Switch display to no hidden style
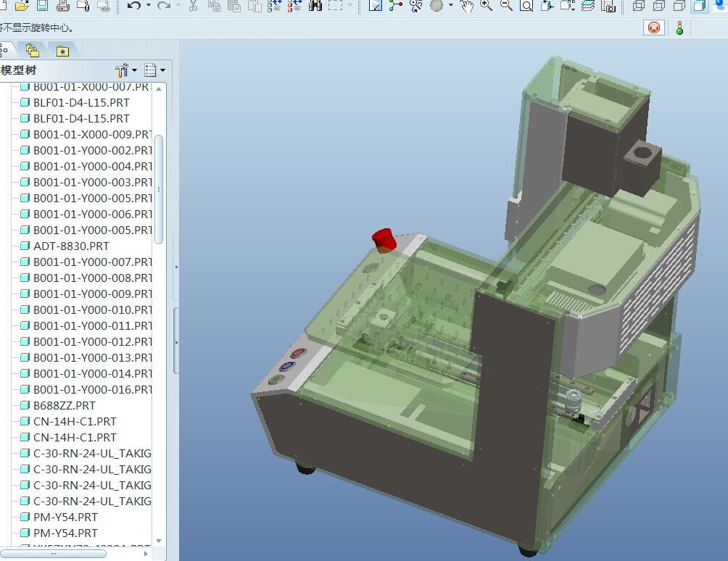 [679, 5]
